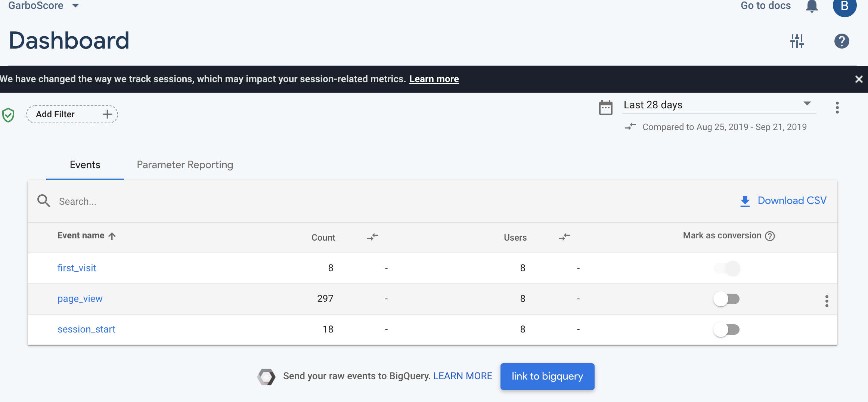
Task: Click the link to bigquery button
Action: pos(547,376)
